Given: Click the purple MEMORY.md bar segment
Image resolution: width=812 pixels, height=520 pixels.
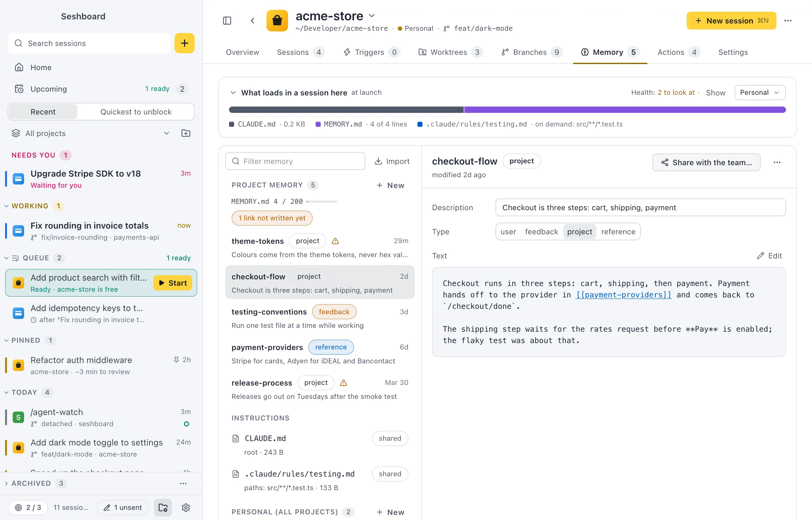Looking at the screenshot, I should click(625, 110).
